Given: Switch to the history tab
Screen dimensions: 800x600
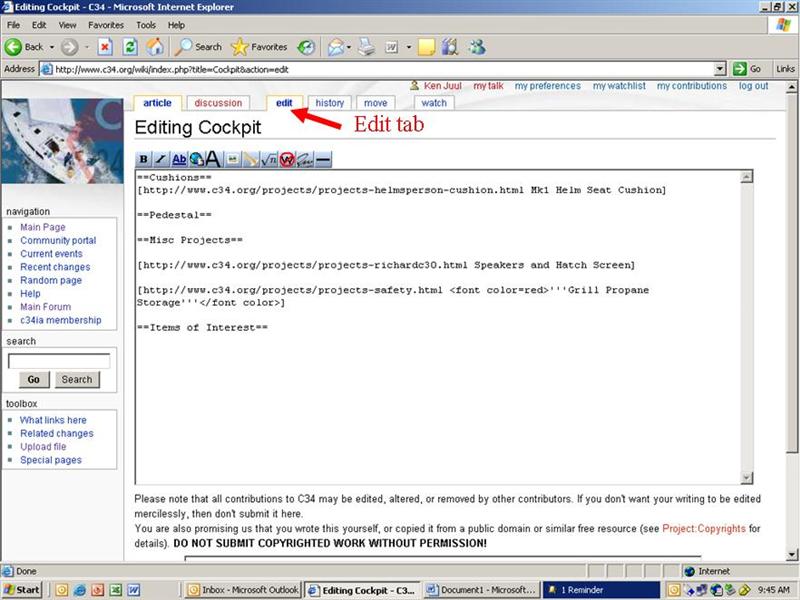Looking at the screenshot, I should click(x=329, y=103).
